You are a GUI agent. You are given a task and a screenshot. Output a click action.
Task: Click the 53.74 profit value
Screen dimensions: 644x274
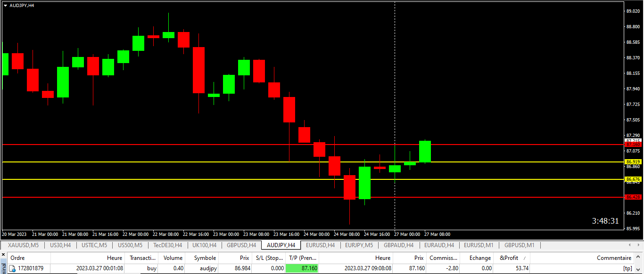[521, 268]
